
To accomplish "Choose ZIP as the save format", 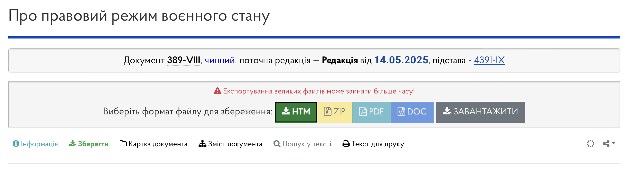I will (334, 112).
